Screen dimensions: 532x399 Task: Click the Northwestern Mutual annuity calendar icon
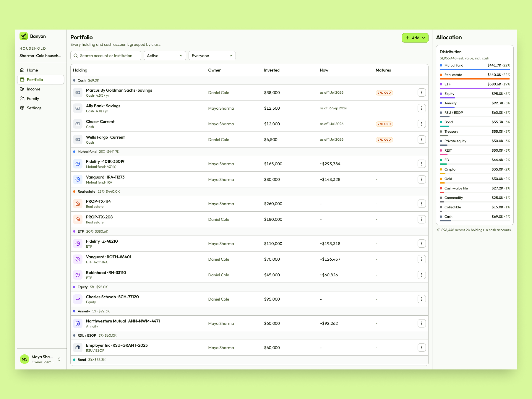pos(78,323)
